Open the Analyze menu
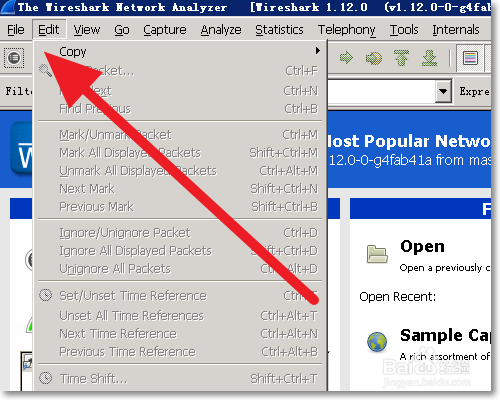Screen dimensions: 500x400 click(x=221, y=30)
